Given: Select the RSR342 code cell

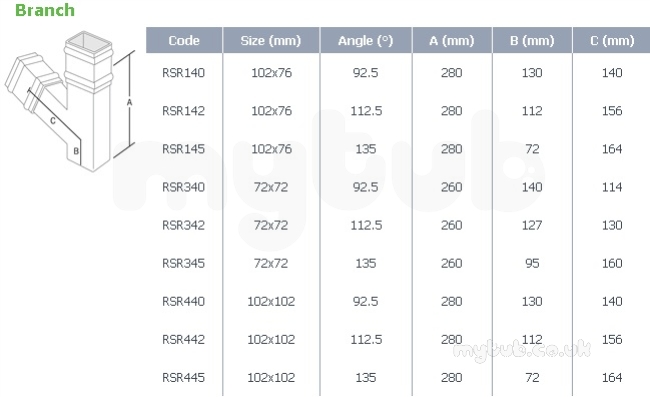Looking at the screenshot, I should coord(184,225).
